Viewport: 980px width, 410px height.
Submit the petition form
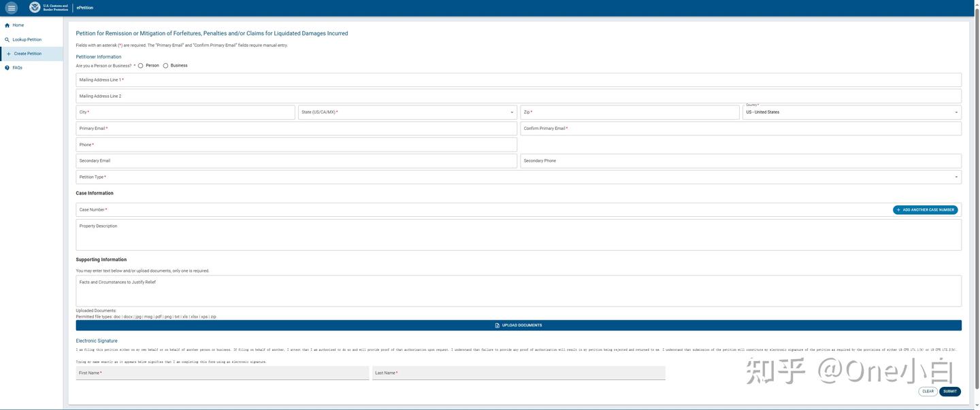pos(950,392)
